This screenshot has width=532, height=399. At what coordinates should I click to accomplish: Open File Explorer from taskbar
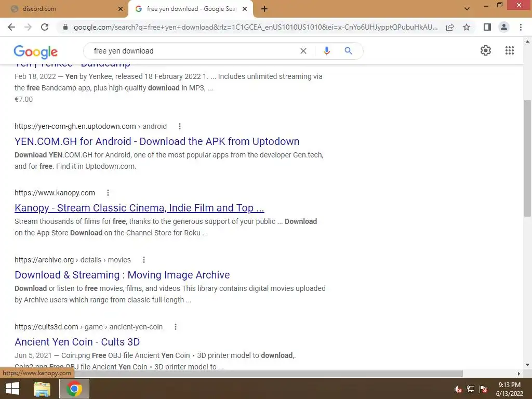(x=42, y=389)
